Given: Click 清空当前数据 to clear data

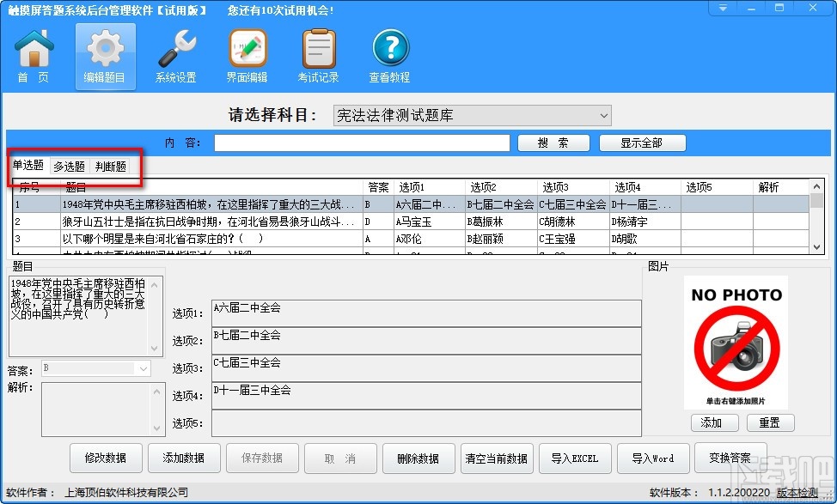Looking at the screenshot, I should point(496,458).
